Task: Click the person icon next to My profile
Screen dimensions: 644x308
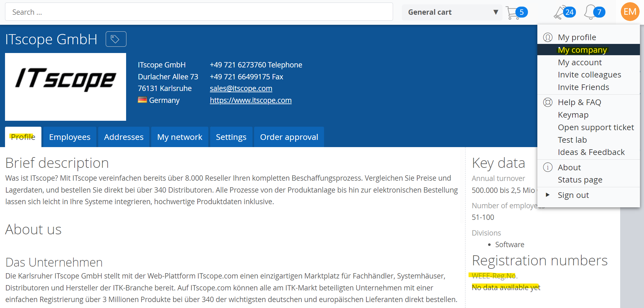Action: click(548, 37)
